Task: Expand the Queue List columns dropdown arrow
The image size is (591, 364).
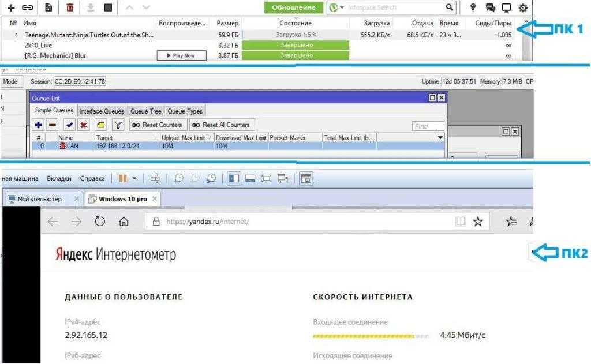Action: coord(440,138)
